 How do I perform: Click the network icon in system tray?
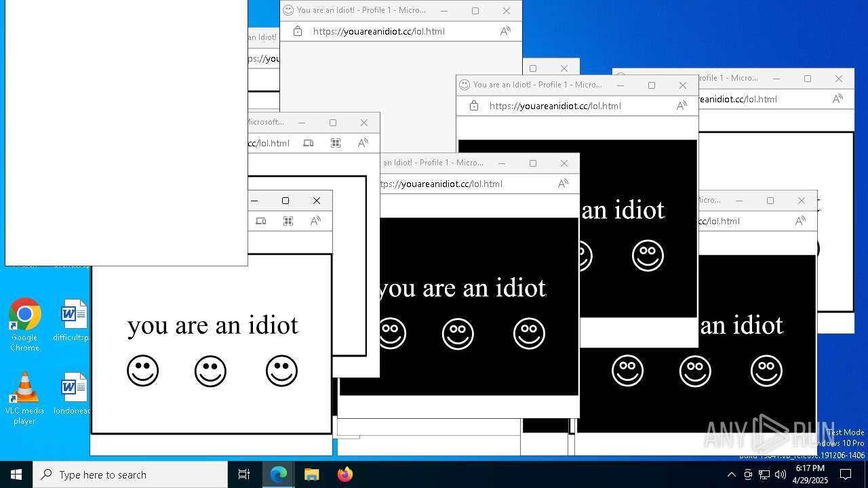click(x=764, y=474)
